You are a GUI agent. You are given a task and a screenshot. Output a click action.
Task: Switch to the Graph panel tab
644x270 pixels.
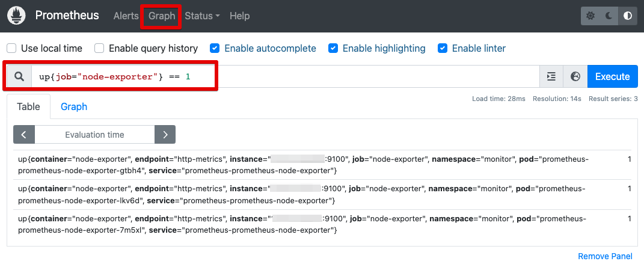coord(74,106)
